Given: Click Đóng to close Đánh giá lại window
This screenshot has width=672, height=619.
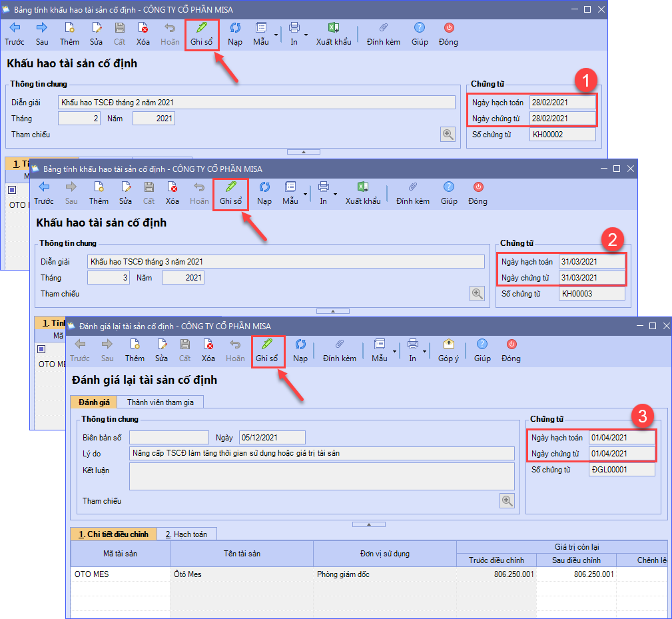Looking at the screenshot, I should (511, 350).
